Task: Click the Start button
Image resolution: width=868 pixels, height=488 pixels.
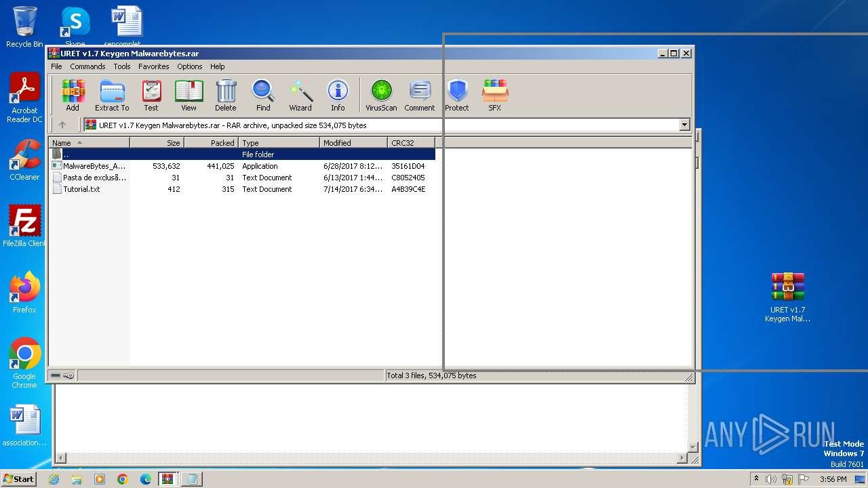Action: [18, 479]
